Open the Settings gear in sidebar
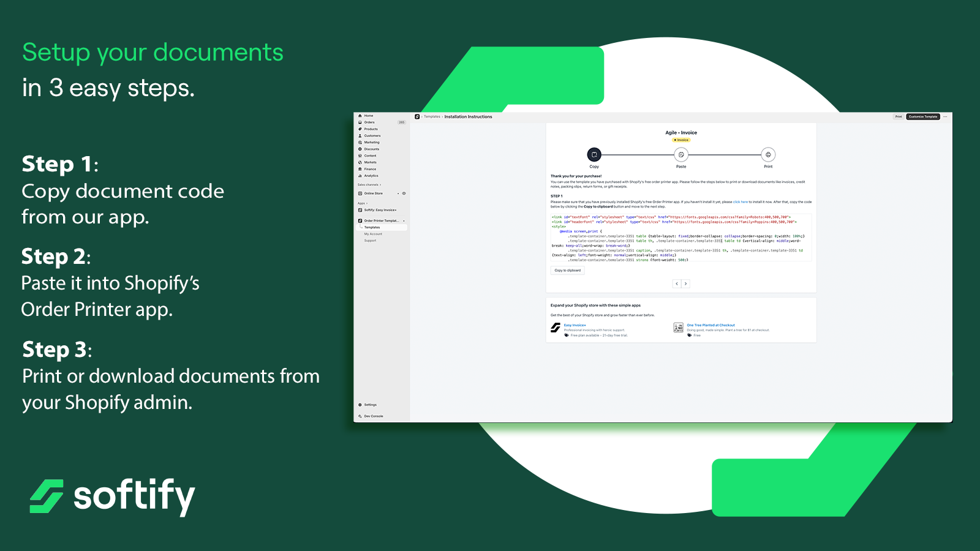This screenshot has height=551, width=980. pos(360,405)
